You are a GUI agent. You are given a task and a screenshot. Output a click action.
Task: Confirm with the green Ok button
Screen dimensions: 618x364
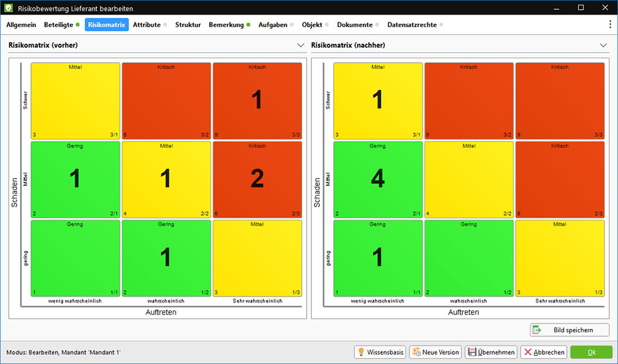[x=591, y=352]
